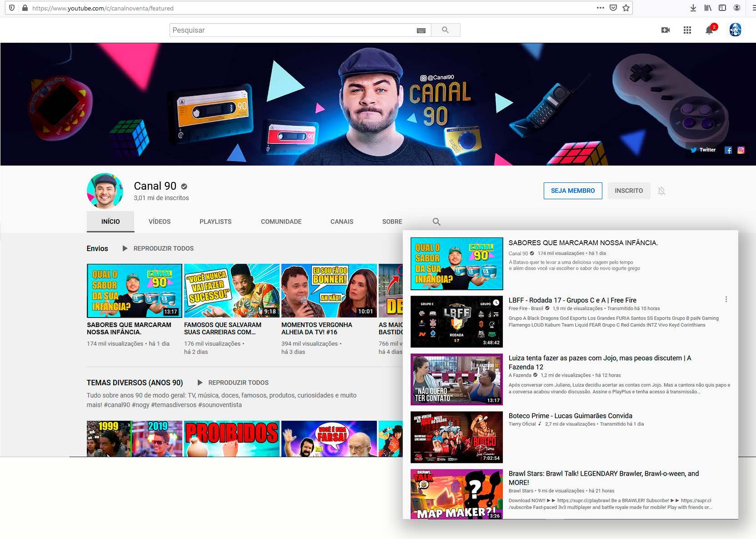
Task: Click the INSCRITO subscription button
Action: point(629,191)
